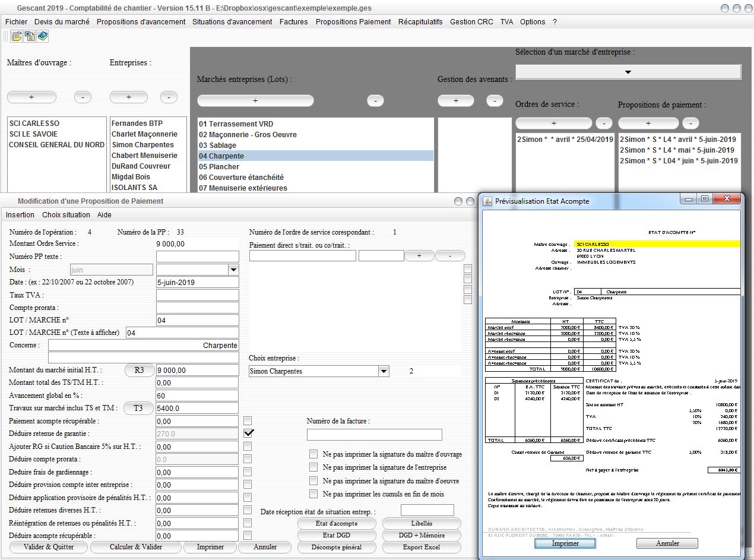Click the Excel export toolbar icon

pyautogui.click(x=29, y=36)
